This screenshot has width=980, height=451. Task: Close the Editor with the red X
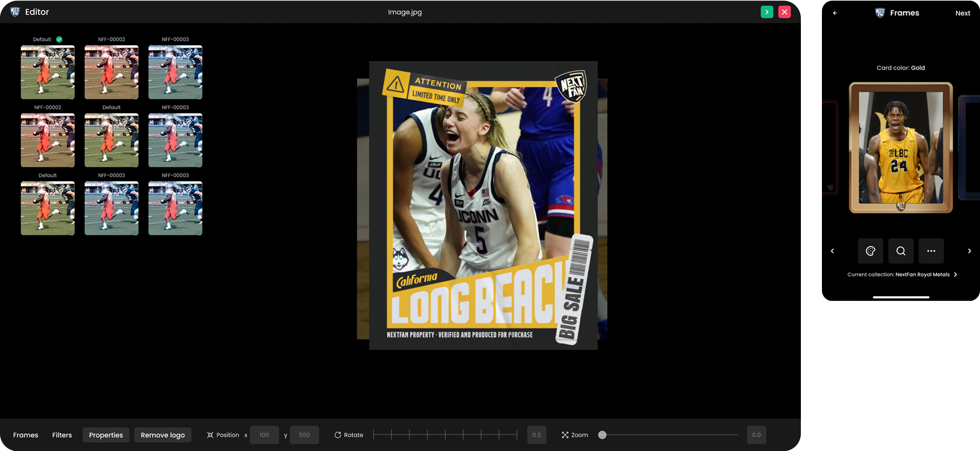click(784, 12)
